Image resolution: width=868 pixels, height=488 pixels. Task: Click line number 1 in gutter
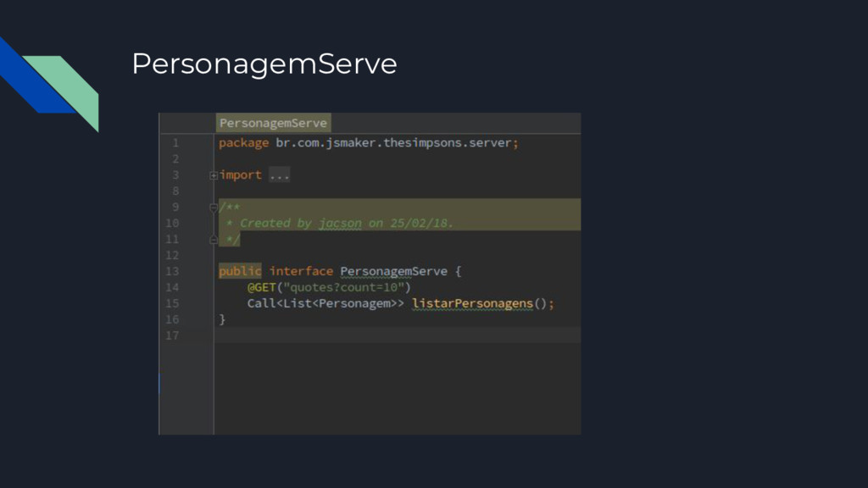tap(175, 142)
